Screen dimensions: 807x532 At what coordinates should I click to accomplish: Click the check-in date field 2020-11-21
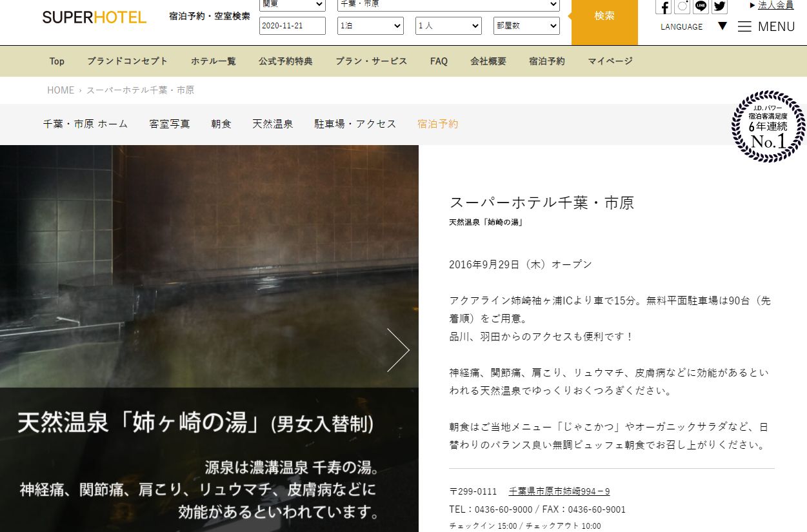point(292,26)
